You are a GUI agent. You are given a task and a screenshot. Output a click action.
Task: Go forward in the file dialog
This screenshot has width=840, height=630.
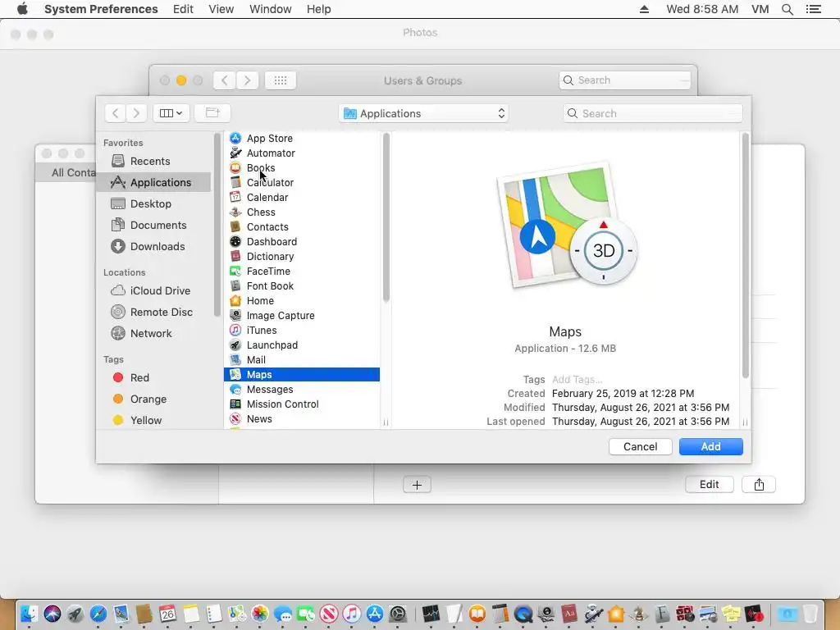[136, 113]
